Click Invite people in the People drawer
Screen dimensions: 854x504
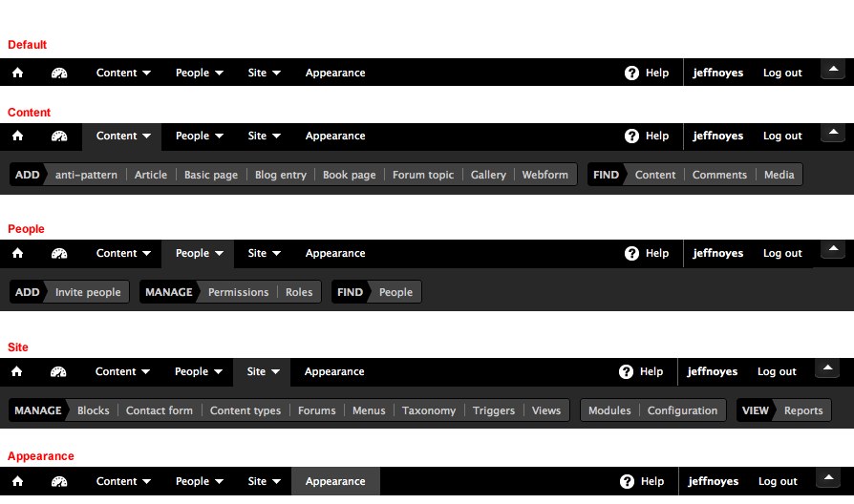(x=88, y=292)
